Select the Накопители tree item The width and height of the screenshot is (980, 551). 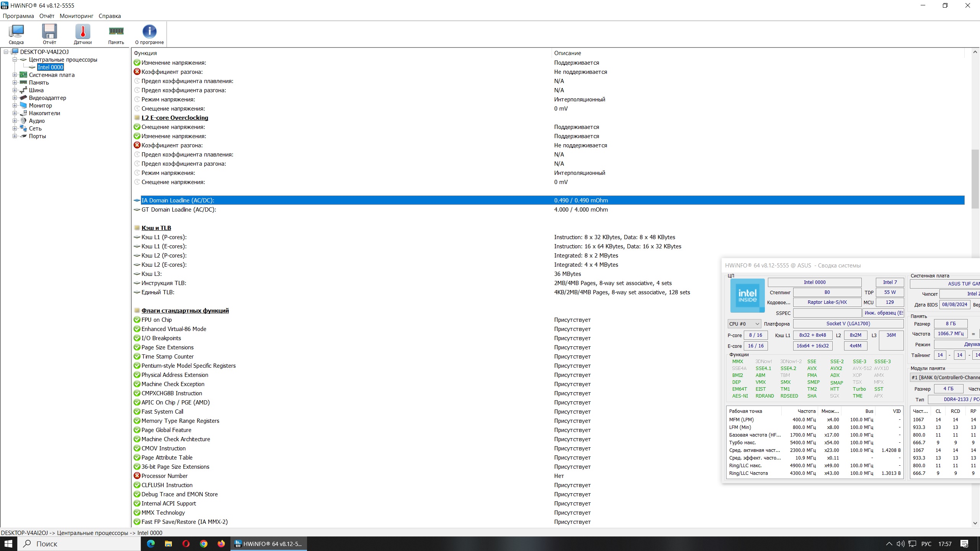coord(44,113)
